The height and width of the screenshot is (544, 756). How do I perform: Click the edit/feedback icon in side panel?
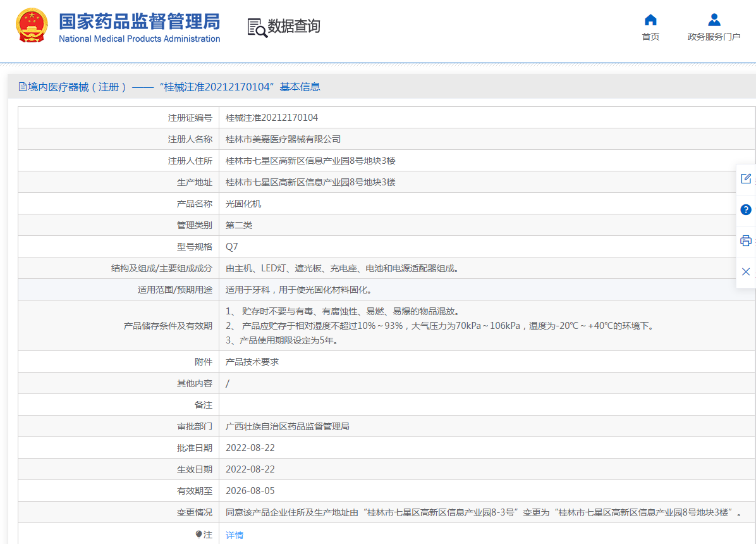coord(746,179)
